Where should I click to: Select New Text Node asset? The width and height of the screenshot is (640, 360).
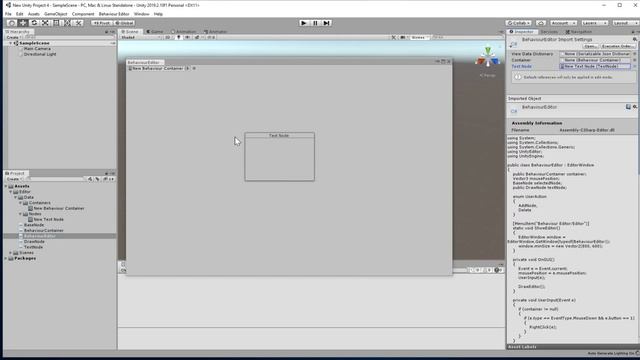(48, 219)
